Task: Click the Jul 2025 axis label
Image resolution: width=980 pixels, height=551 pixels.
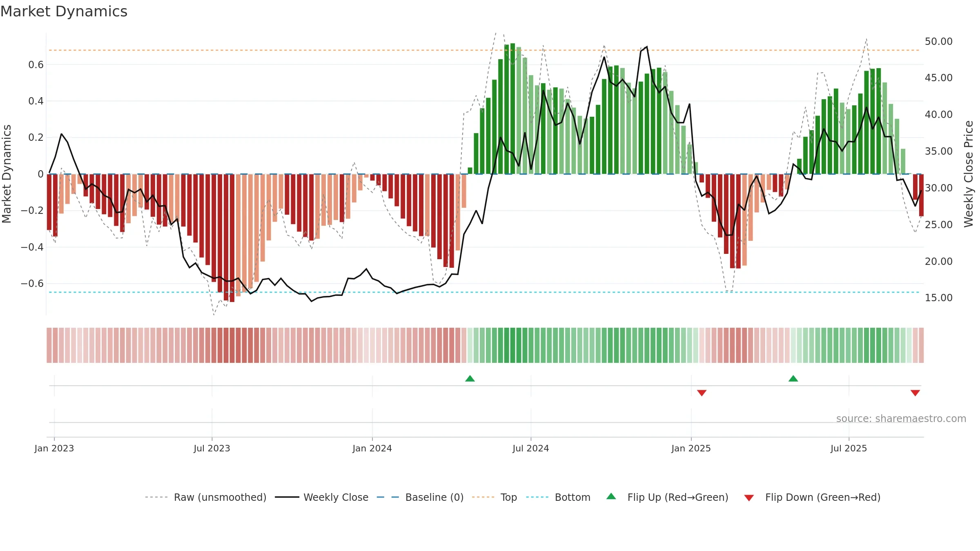Action: click(x=849, y=448)
